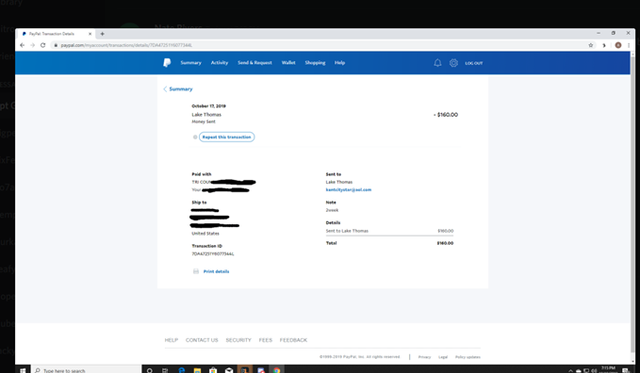The height and width of the screenshot is (373, 640).
Task: Open the notifications bell icon
Action: pyautogui.click(x=437, y=63)
